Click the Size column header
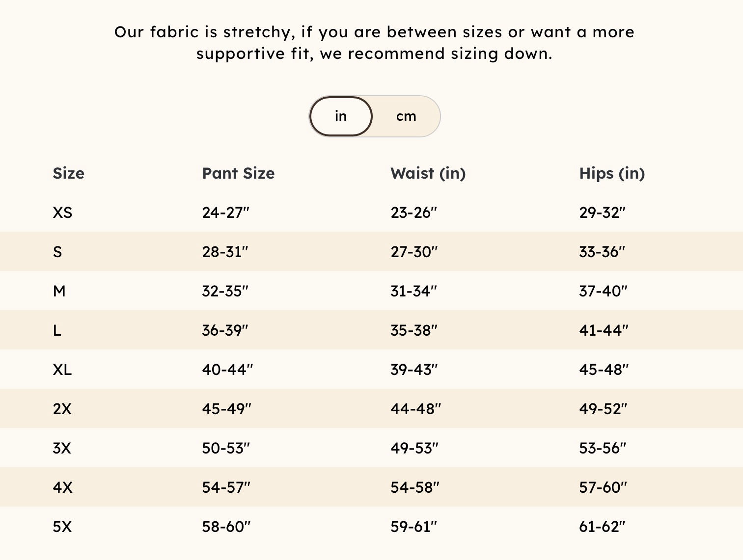Viewport: 743px width, 560px height. [68, 173]
